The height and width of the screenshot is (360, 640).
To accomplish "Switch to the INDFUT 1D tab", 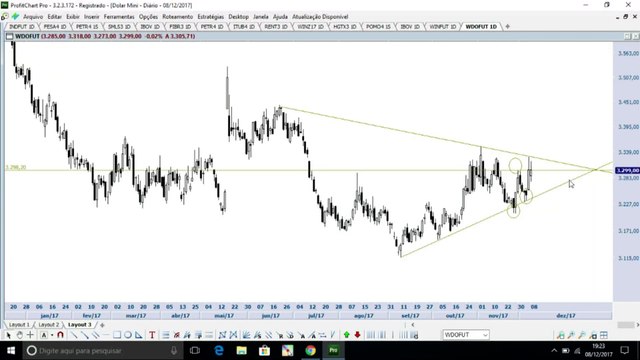I will pyautogui.click(x=21, y=27).
